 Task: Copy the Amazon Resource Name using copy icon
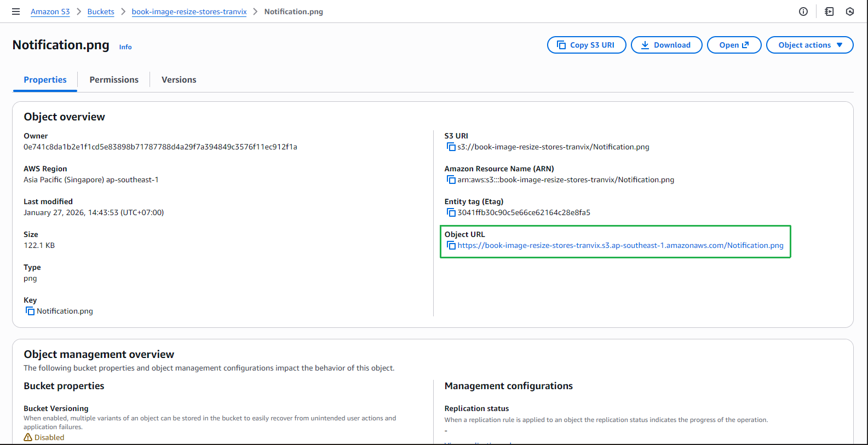point(451,180)
